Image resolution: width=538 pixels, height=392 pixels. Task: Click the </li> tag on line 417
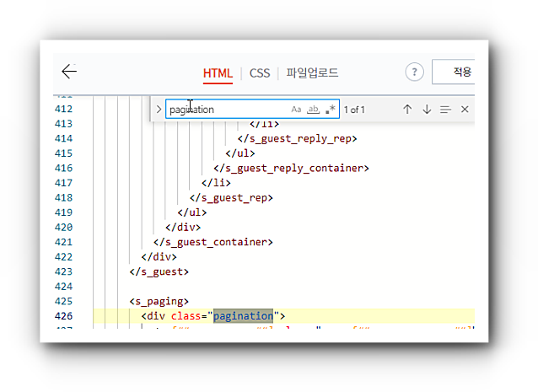pyautogui.click(x=216, y=183)
